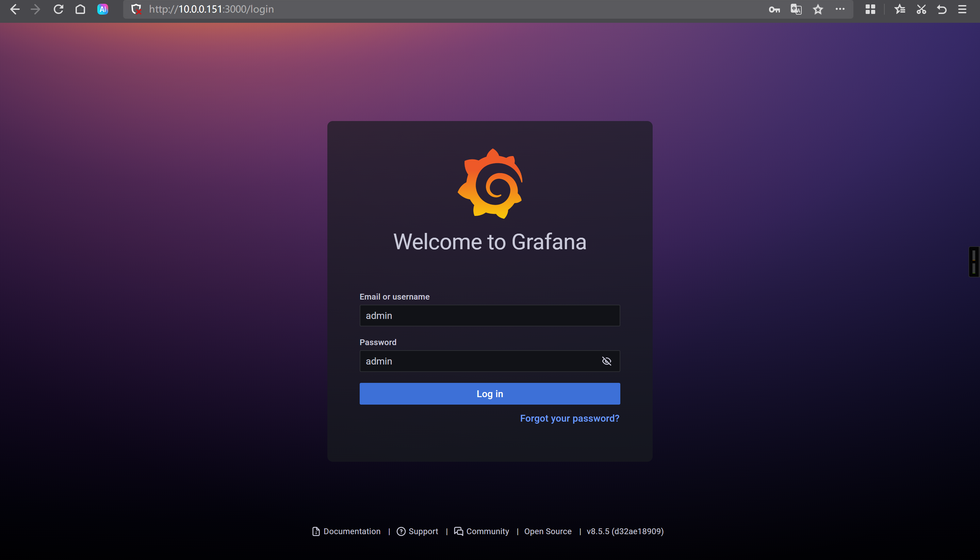Open the page translate icon
980x560 pixels.
pos(796,9)
